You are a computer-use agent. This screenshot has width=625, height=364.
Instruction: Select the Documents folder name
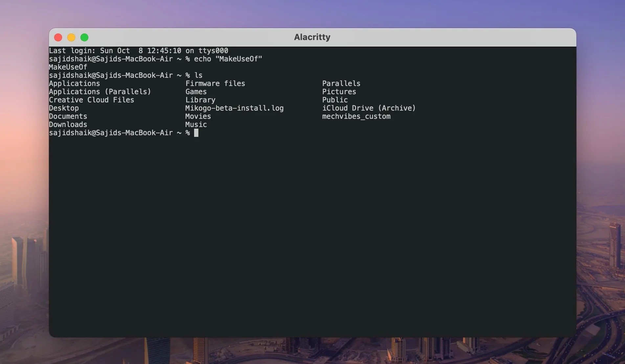pyautogui.click(x=68, y=116)
